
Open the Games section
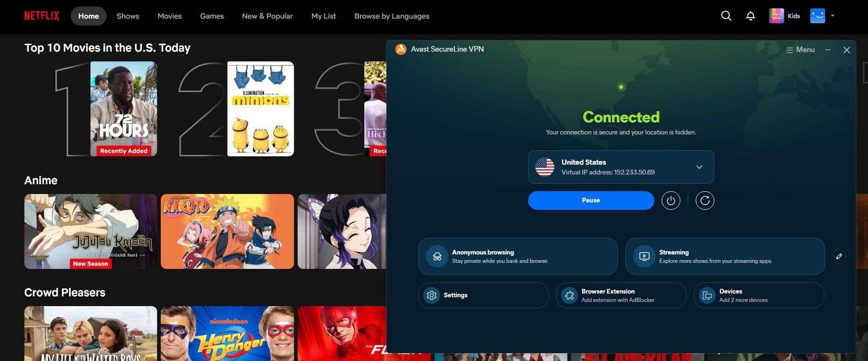212,16
